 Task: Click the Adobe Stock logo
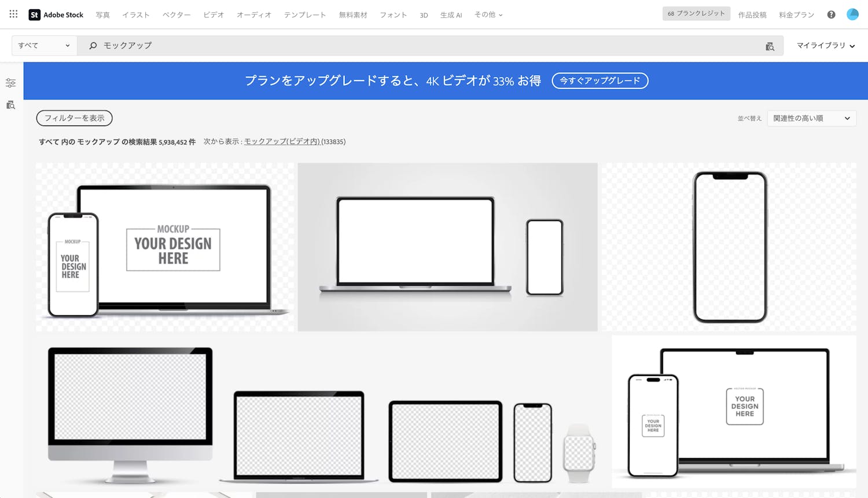coord(56,14)
